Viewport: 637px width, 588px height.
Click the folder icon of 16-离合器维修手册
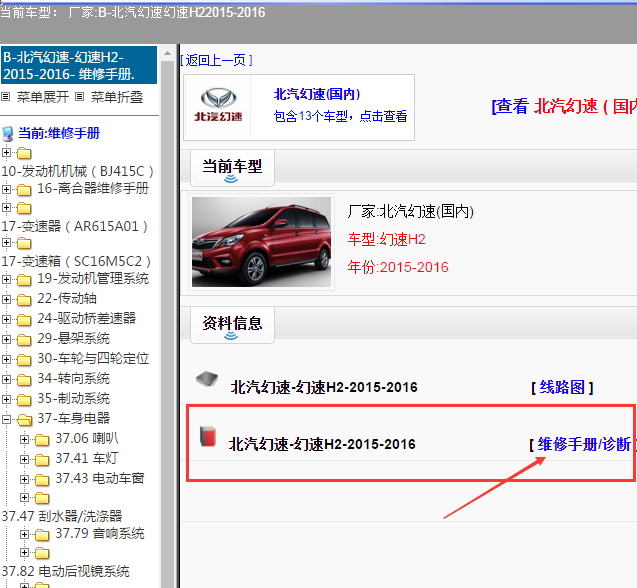[24, 189]
